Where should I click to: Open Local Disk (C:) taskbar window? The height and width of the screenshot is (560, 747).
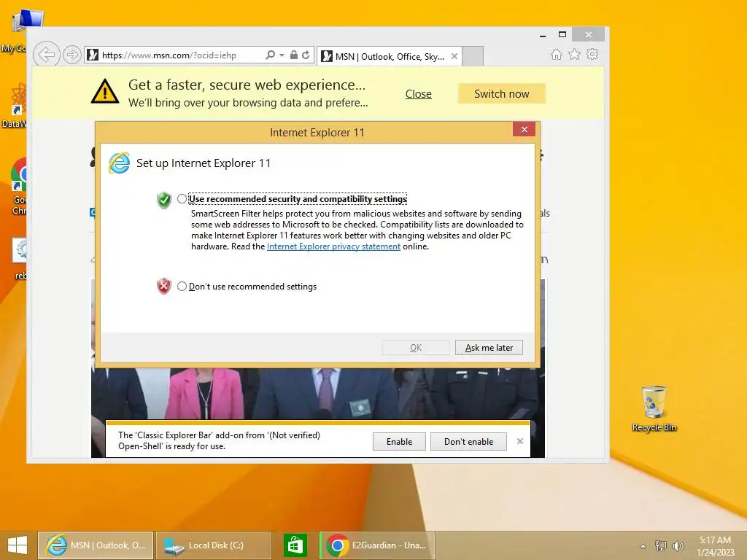[x=214, y=545]
